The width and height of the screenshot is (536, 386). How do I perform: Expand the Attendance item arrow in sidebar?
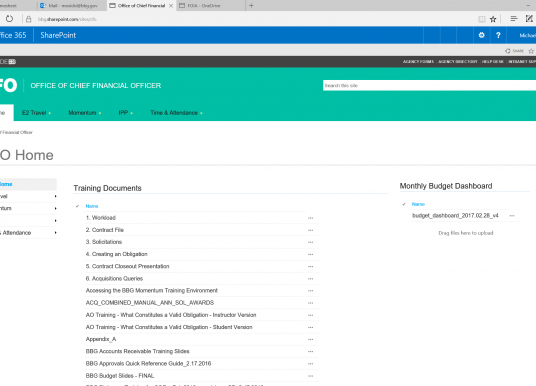click(55, 233)
